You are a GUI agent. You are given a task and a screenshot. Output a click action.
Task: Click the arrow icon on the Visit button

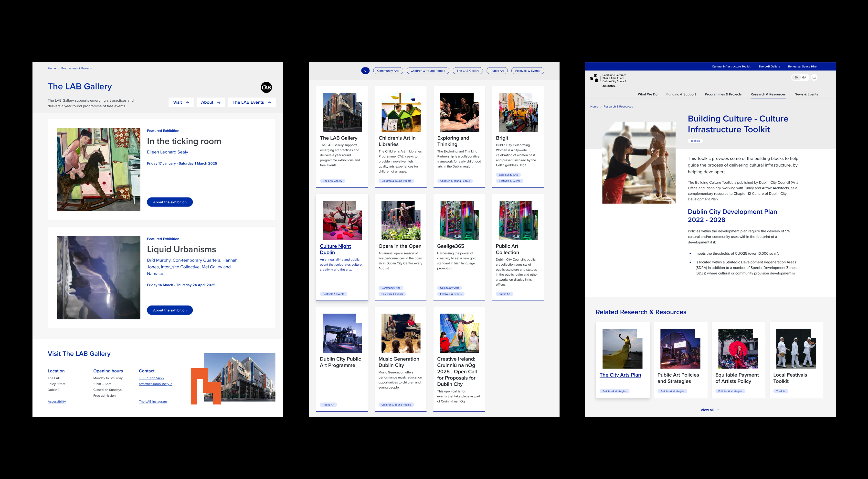187,102
